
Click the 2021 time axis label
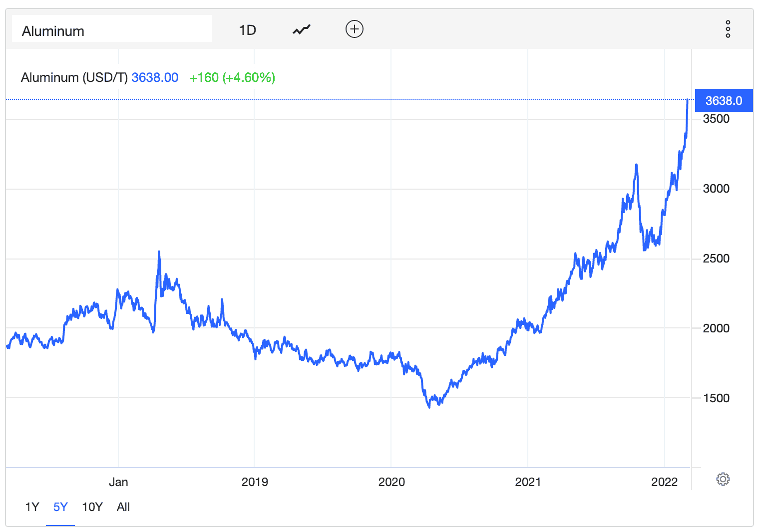click(x=528, y=482)
